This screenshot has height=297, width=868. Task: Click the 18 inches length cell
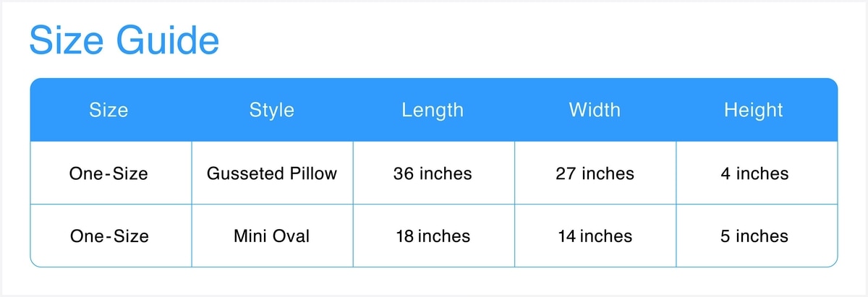tap(433, 236)
